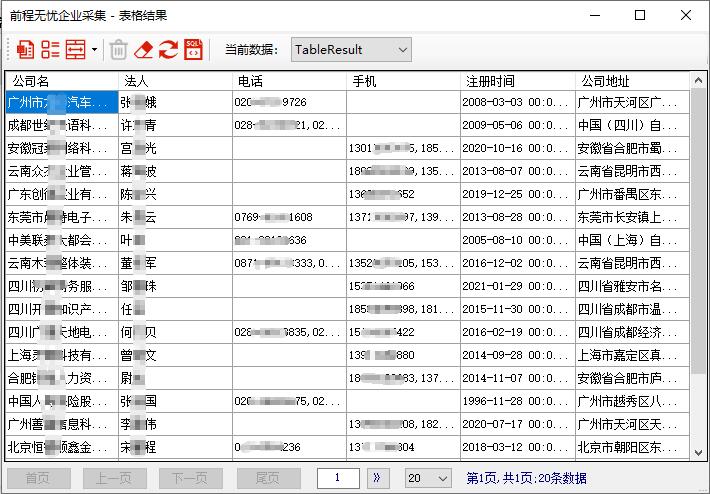
Task: Click the page number input field
Action: click(x=338, y=478)
